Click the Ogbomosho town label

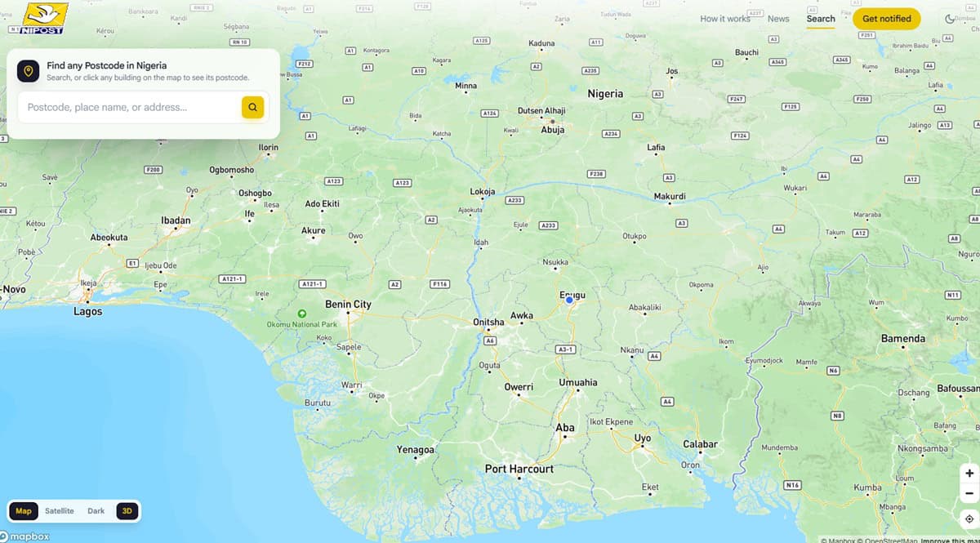tap(231, 170)
